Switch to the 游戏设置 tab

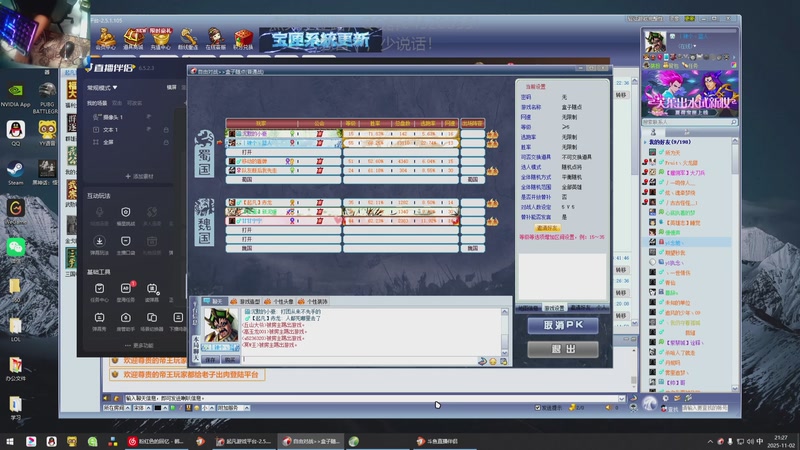554,308
